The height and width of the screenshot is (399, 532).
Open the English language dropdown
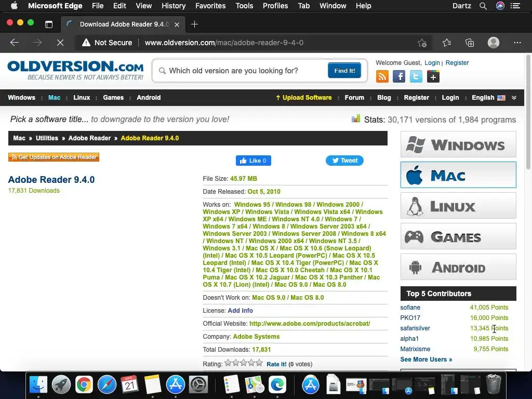(488, 97)
